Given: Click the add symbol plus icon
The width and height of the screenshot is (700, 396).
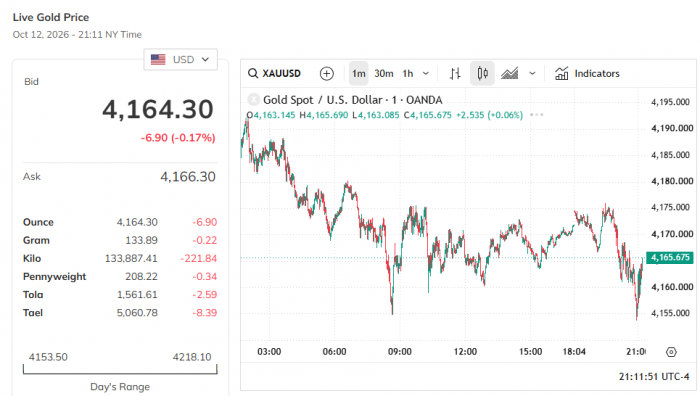Looking at the screenshot, I should click(x=327, y=73).
